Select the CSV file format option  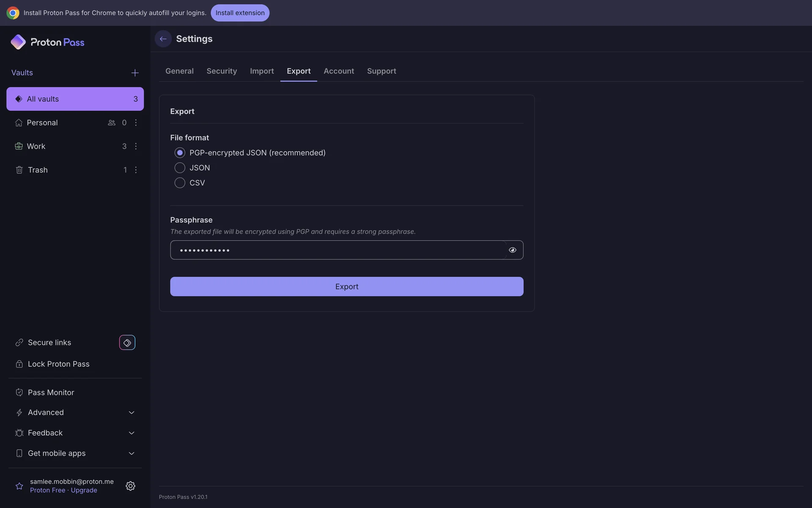click(x=180, y=183)
